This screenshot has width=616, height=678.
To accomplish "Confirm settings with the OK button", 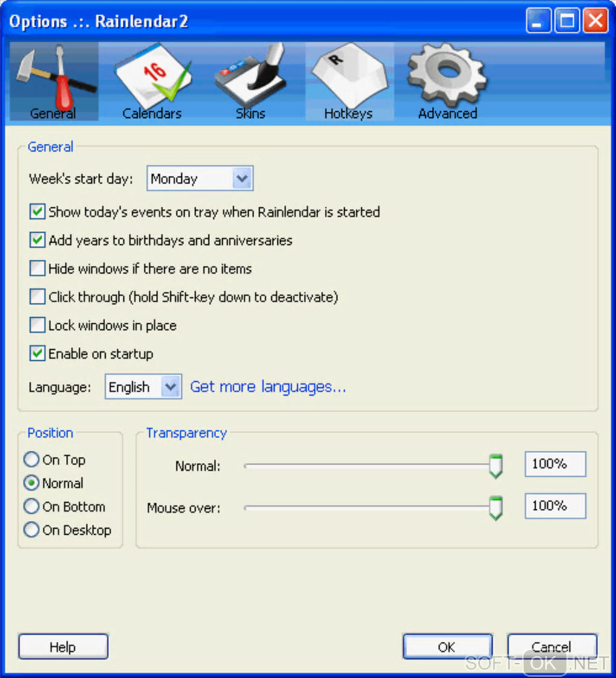I will point(448,647).
